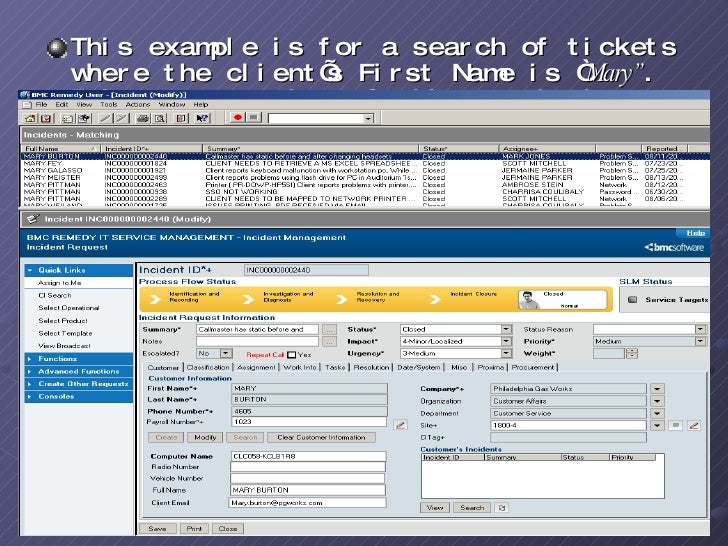728x546 pixels.
Task: Click the ellipsis button next to Notes field
Action: [x=329, y=342]
